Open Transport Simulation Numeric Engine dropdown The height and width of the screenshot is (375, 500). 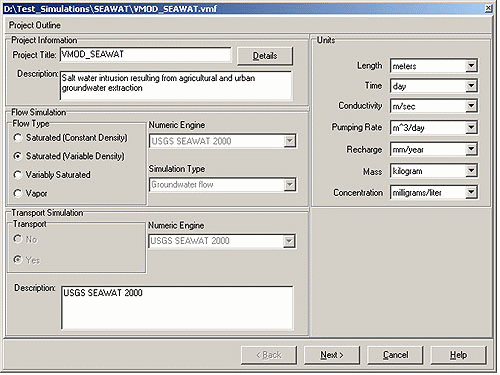289,241
